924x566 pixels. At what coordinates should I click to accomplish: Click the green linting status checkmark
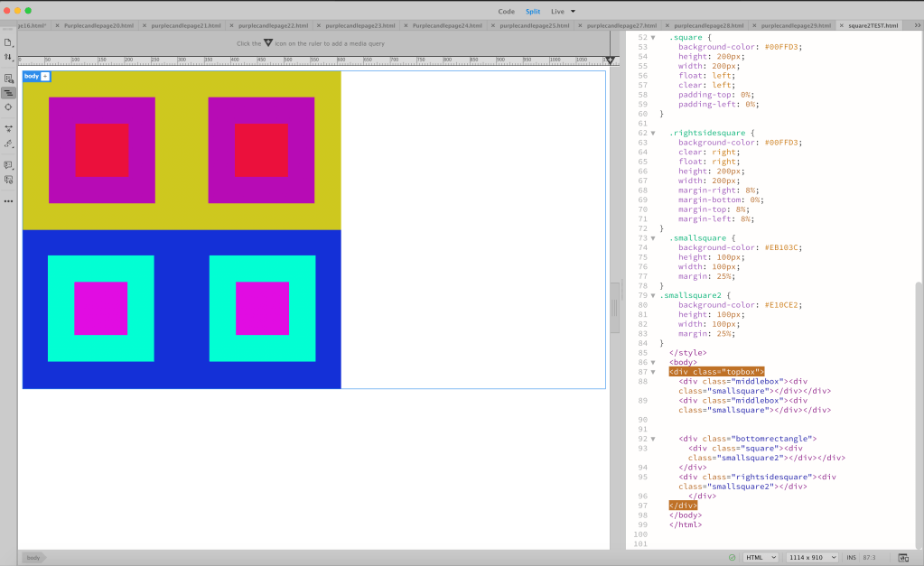pos(732,557)
